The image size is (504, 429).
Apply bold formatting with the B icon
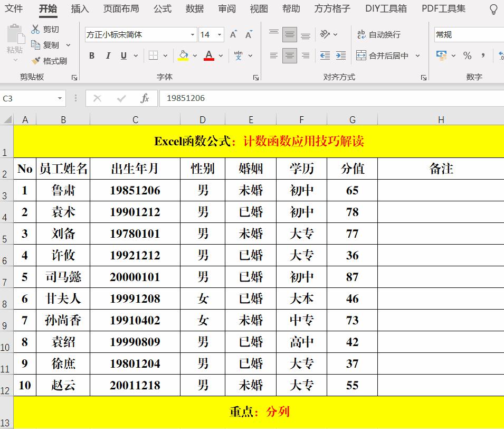(91, 55)
